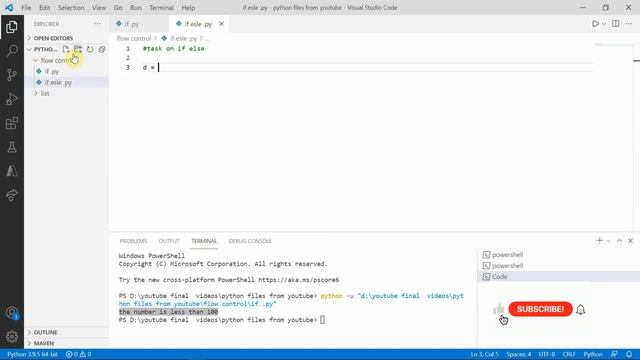The width and height of the screenshot is (640, 360).
Task: Open the Azure view icon
Action: (x=12, y=171)
